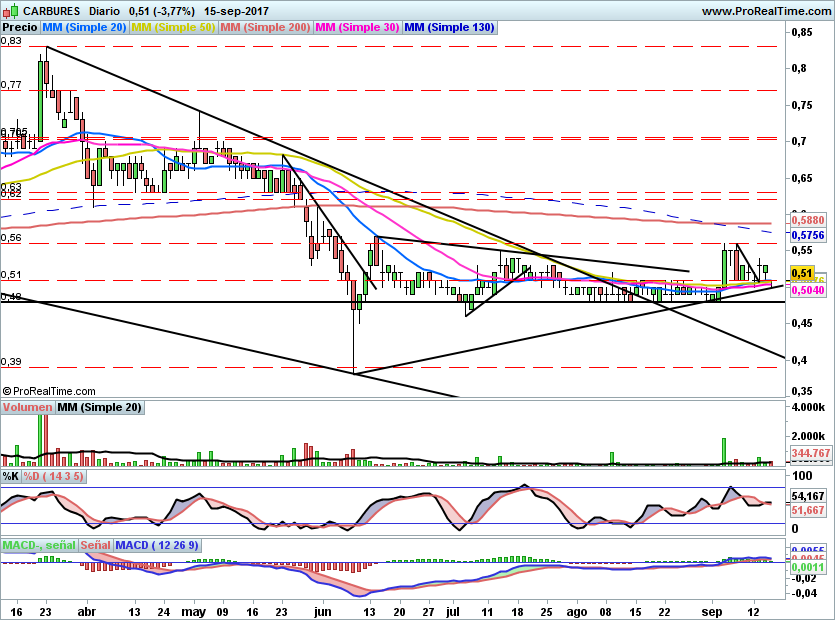The width and height of the screenshot is (835, 620).
Task: Click the 4.000k volume axis label
Action: (x=808, y=407)
